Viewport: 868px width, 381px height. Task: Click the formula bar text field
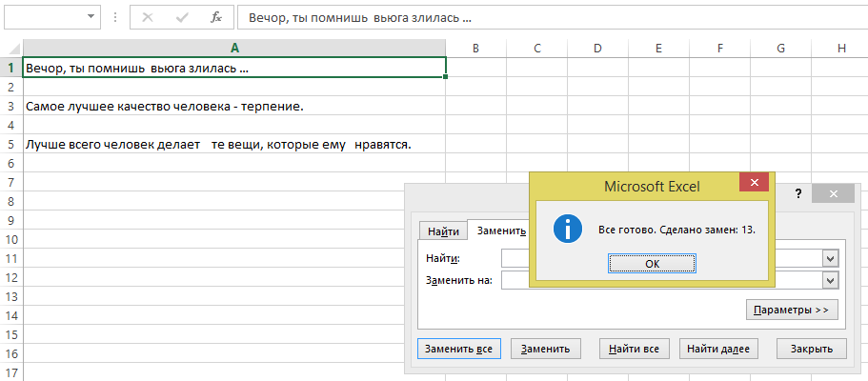[552, 18]
